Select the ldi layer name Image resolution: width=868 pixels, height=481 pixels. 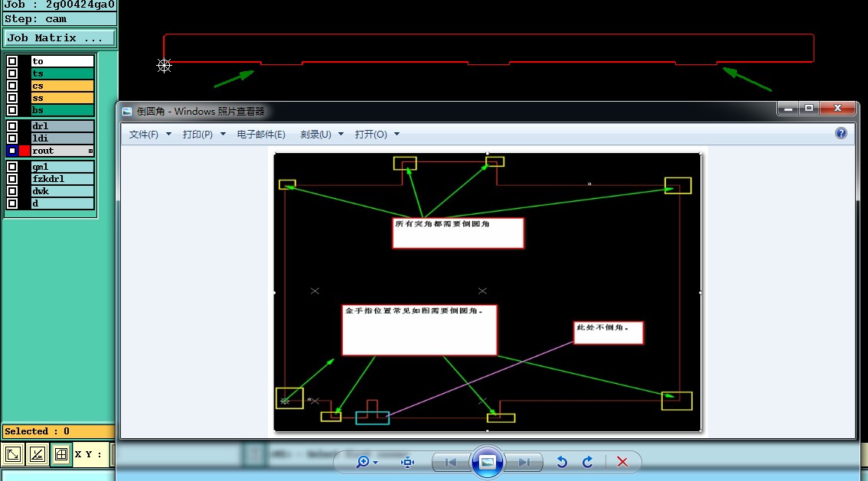click(x=63, y=138)
